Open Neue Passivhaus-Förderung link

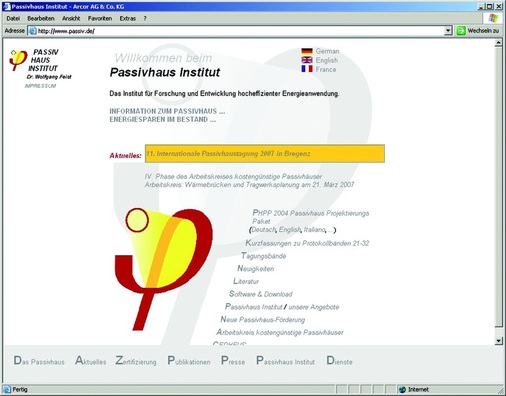263,320
